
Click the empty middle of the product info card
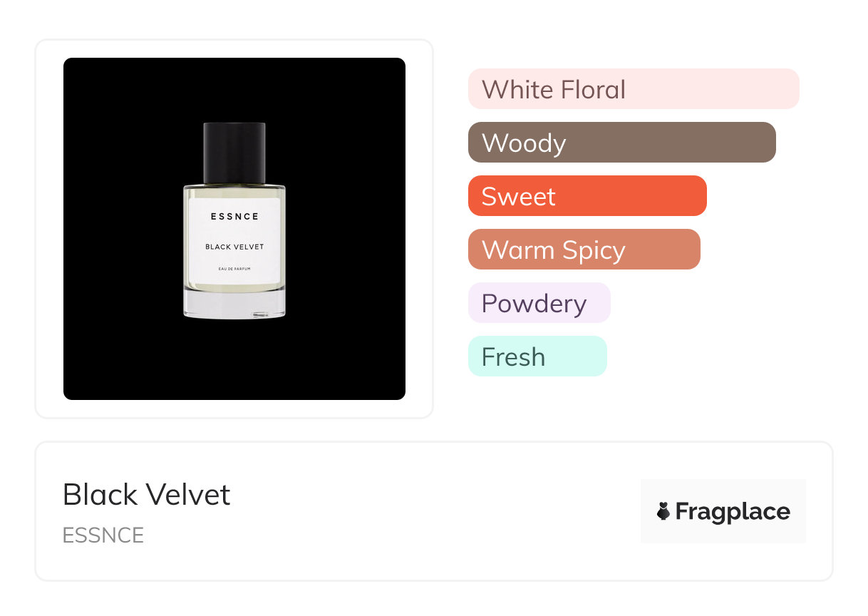(x=428, y=511)
